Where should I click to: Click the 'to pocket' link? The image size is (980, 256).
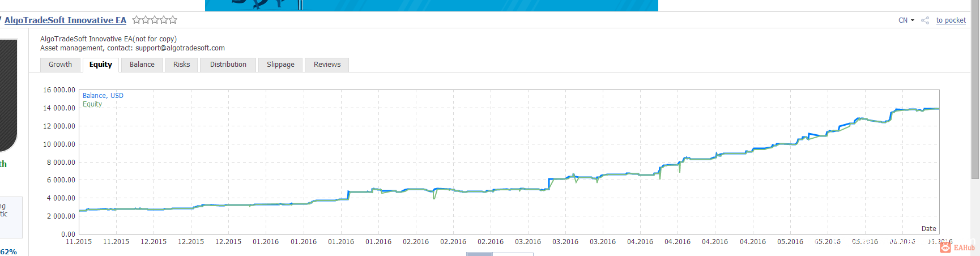[951, 20]
